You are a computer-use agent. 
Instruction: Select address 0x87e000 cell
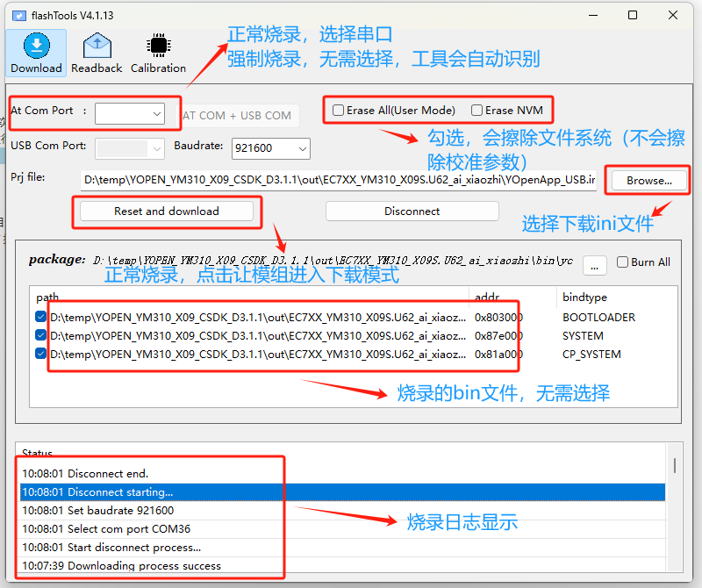[x=498, y=336]
